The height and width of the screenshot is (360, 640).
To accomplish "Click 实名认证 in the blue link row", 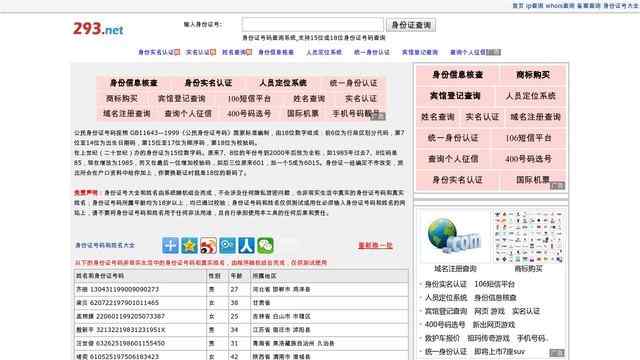I will coord(198,52).
